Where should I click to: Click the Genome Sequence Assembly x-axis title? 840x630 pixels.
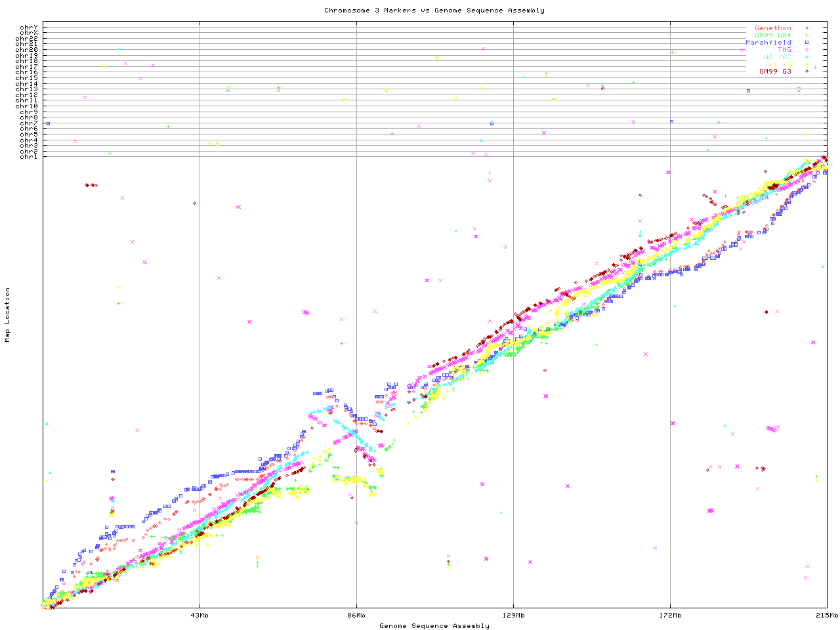click(434, 626)
